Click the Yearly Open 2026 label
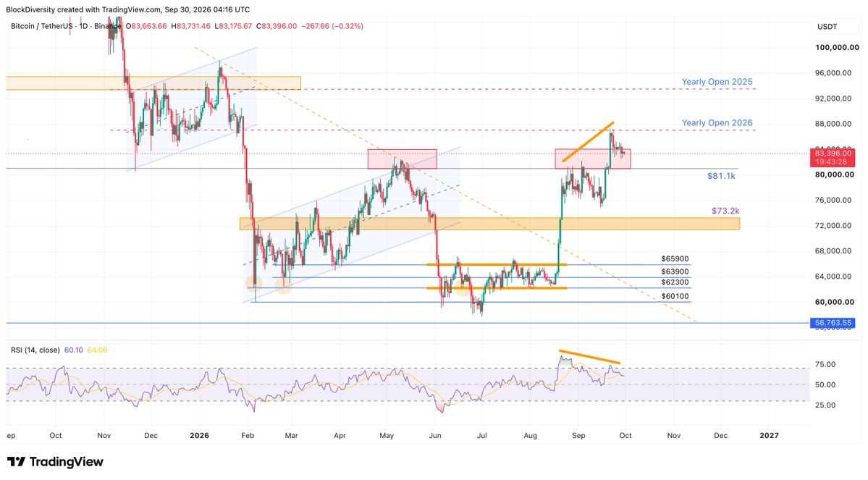Image resolution: width=868 pixels, height=480 pixels. point(717,123)
